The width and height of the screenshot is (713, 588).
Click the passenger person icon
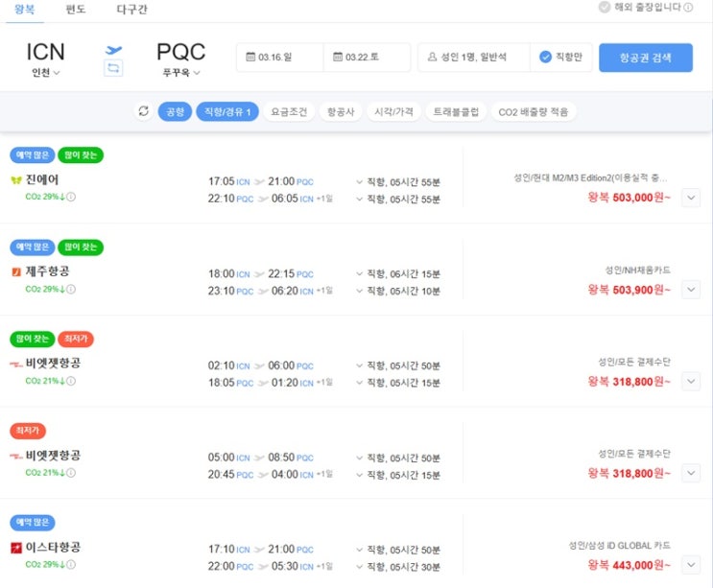[x=433, y=57]
